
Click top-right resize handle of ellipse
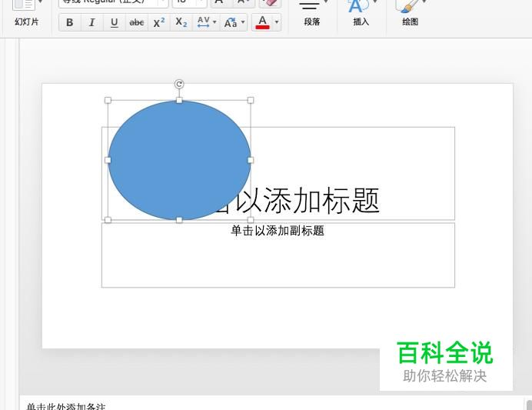[251, 100]
